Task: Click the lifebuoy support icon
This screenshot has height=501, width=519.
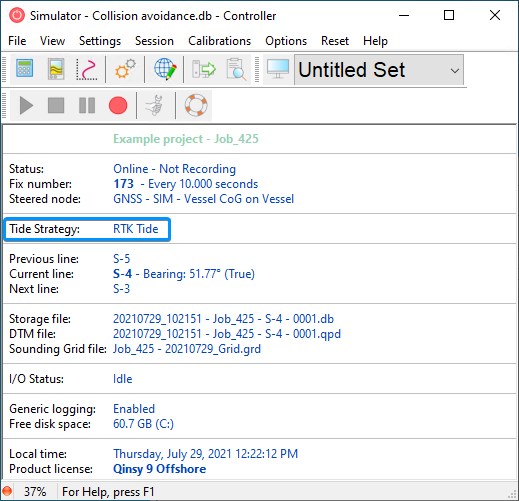Action: [x=196, y=105]
